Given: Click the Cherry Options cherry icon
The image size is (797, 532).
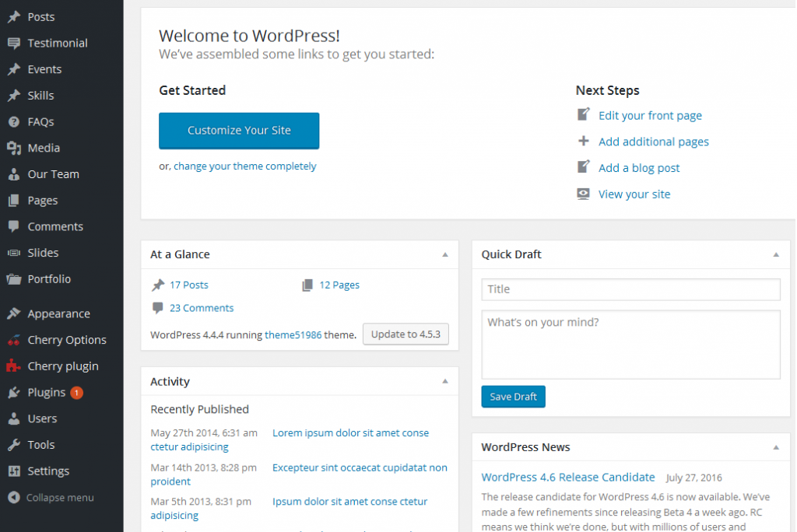Looking at the screenshot, I should [14, 340].
